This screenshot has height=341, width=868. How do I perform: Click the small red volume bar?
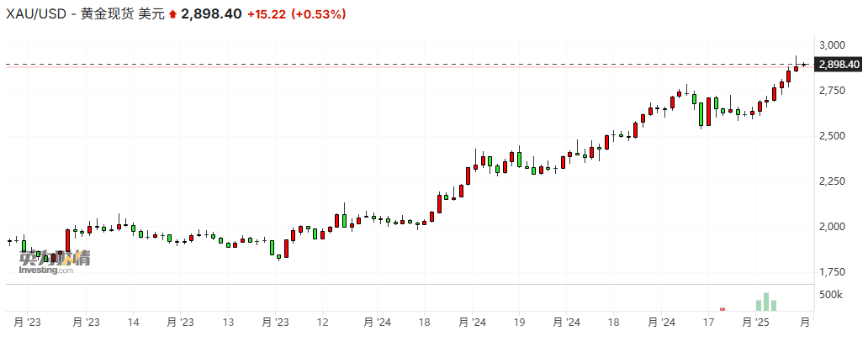722,309
